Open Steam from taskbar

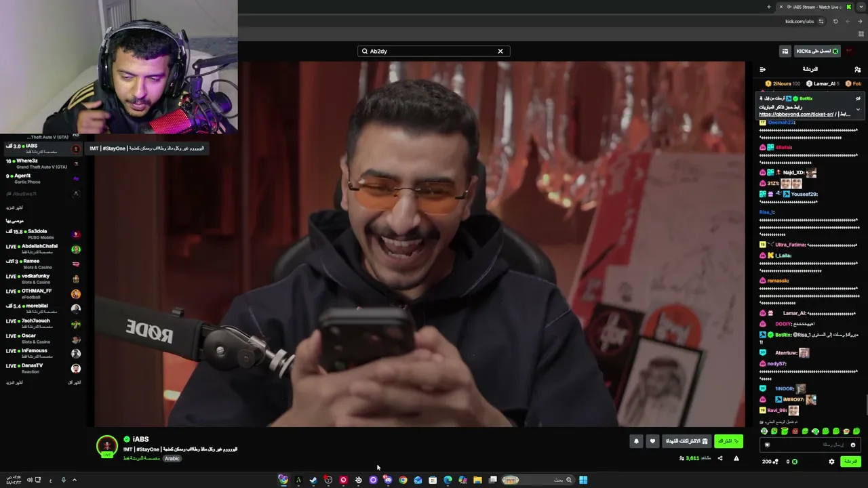[x=313, y=480]
